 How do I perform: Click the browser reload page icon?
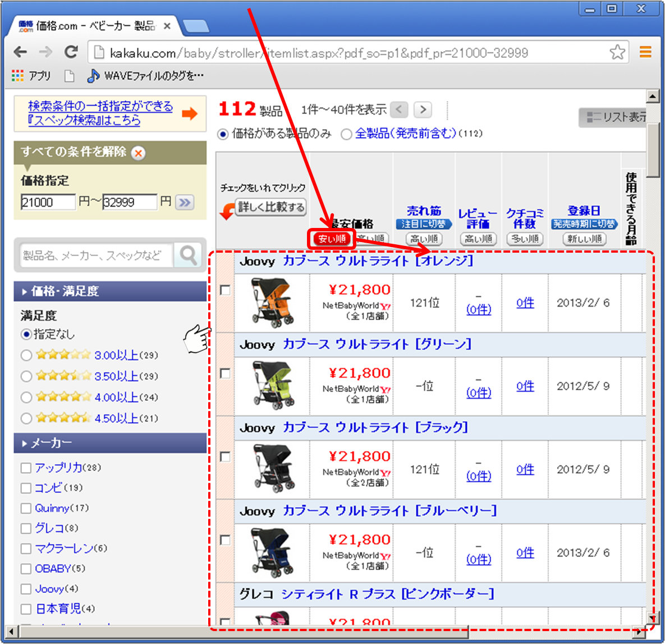(71, 52)
